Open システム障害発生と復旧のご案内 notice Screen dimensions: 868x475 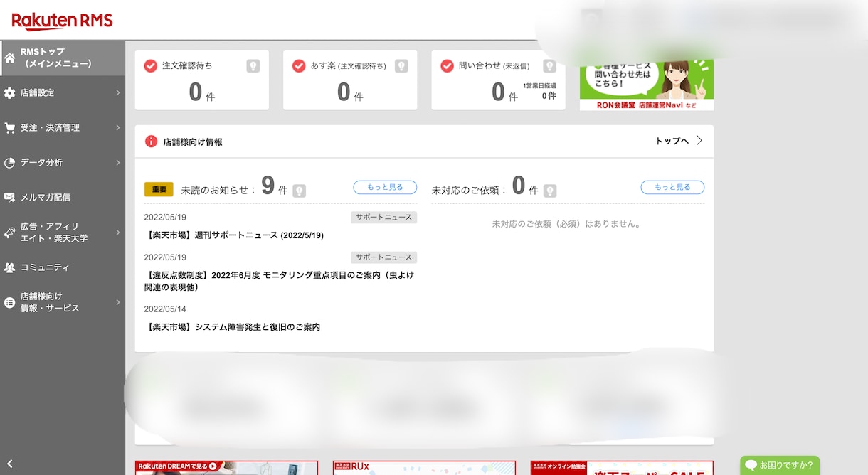[x=232, y=327]
